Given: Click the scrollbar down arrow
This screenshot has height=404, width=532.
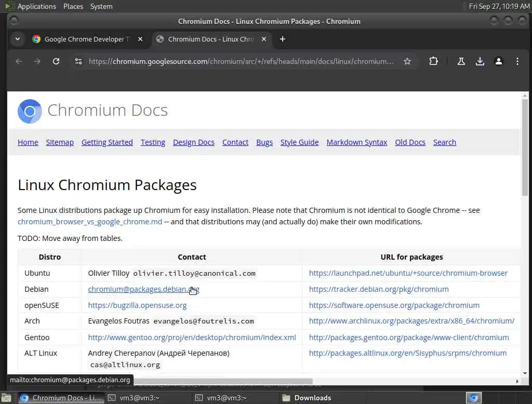Looking at the screenshot, I should pyautogui.click(x=525, y=373).
